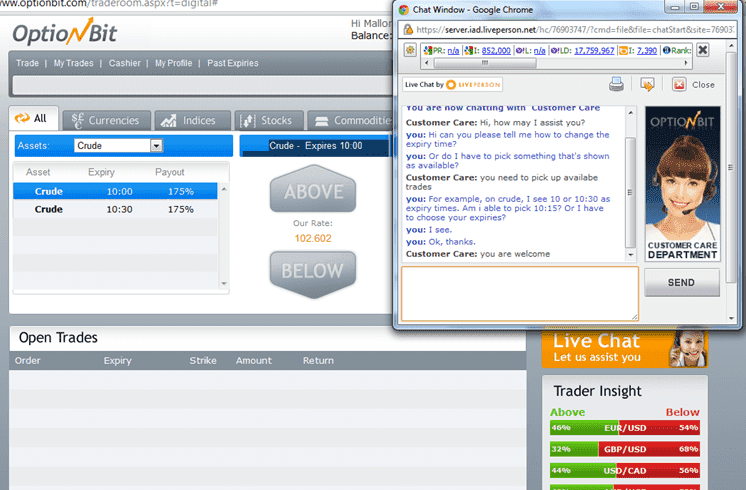
Task: Click the Bing index icon beside 7,390
Action: [623, 50]
